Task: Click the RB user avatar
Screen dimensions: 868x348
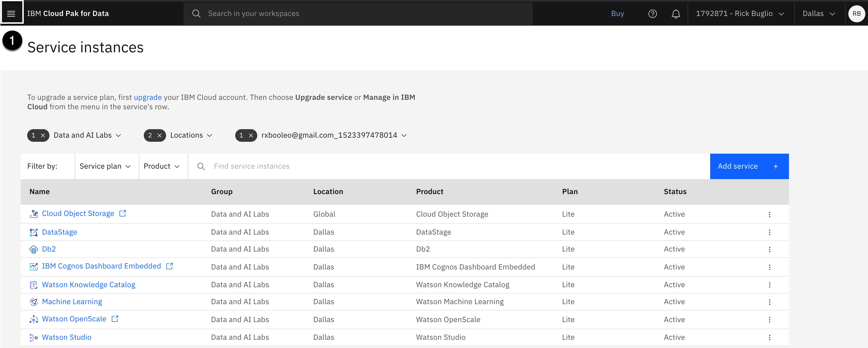Action: click(856, 14)
